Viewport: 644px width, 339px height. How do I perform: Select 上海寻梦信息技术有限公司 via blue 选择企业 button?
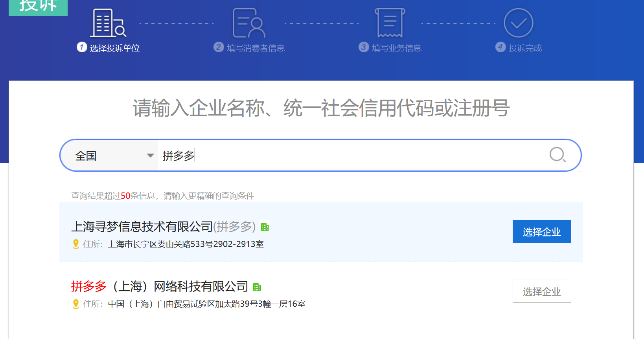(542, 232)
